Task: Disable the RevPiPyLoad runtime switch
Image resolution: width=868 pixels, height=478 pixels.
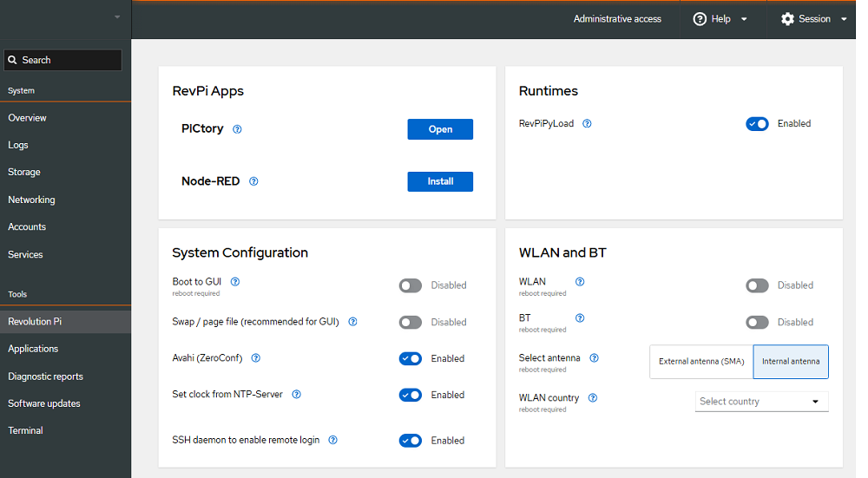Action: [757, 124]
